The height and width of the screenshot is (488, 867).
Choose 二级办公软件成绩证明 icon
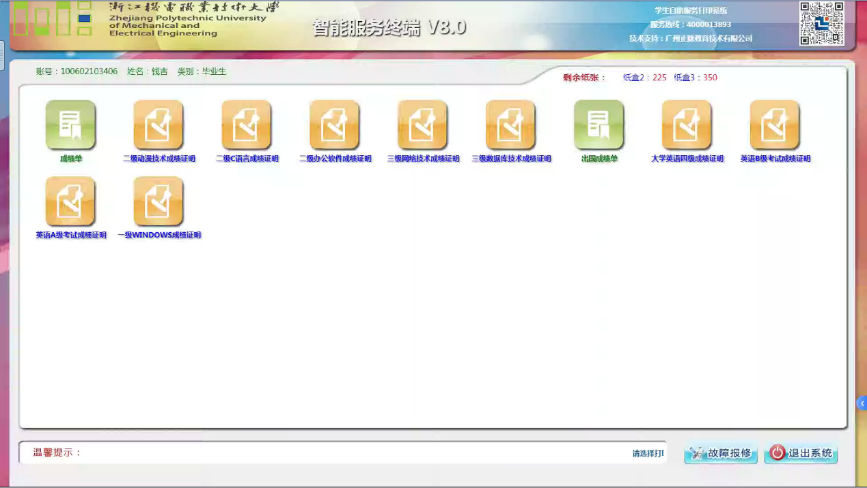click(334, 125)
